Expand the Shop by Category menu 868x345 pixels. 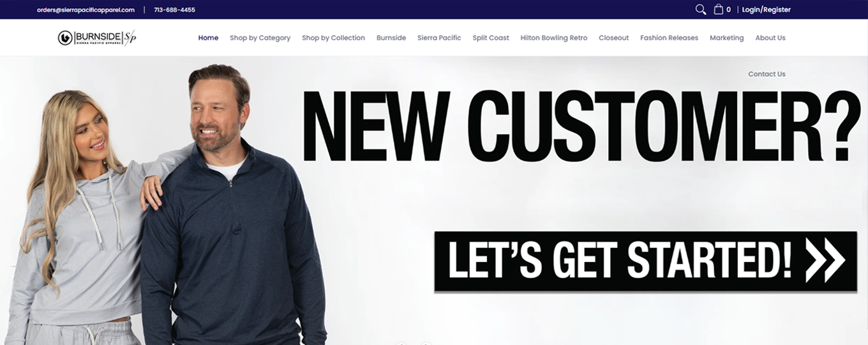[x=260, y=38]
